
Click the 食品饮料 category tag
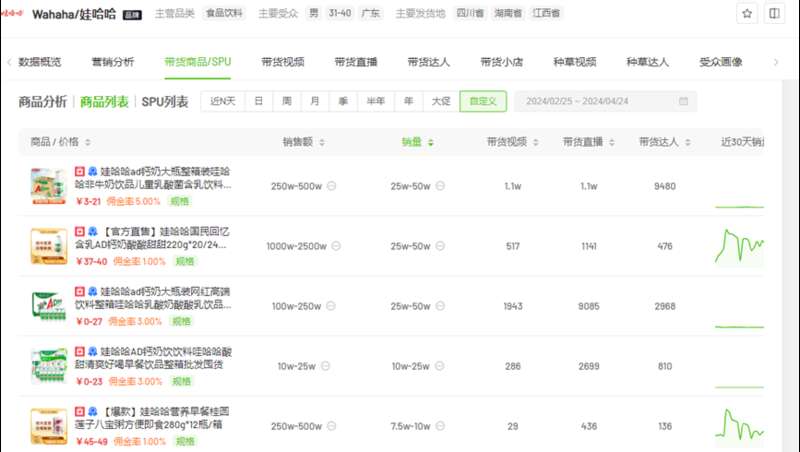224,13
